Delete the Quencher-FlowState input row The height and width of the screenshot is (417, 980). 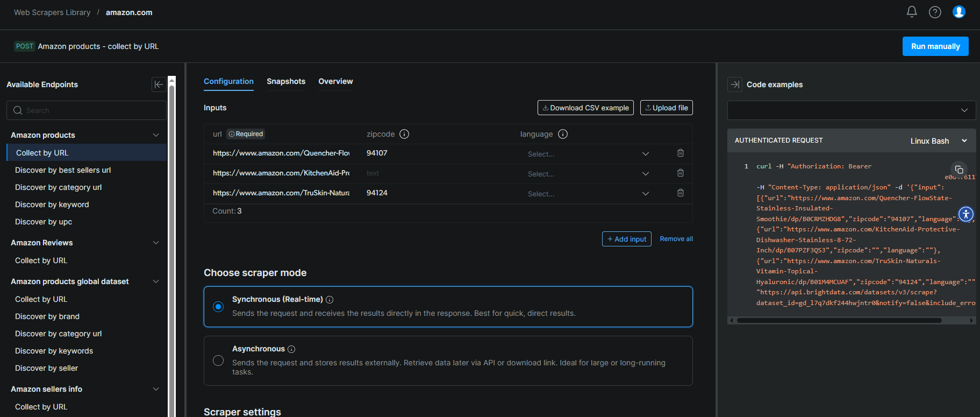point(681,153)
